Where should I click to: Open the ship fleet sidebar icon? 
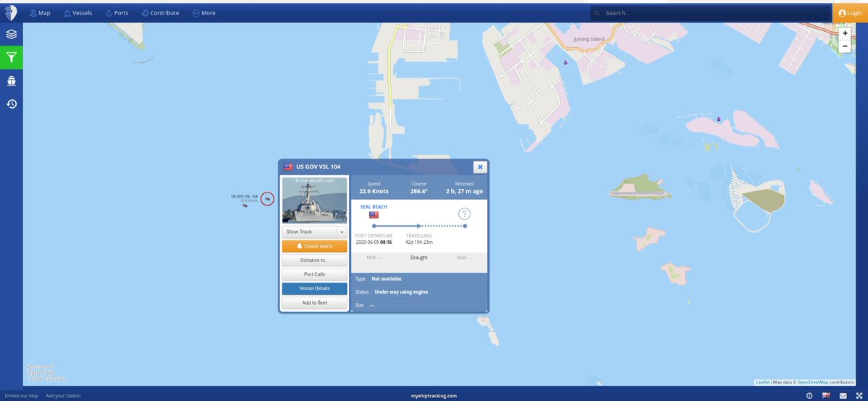coord(12,81)
